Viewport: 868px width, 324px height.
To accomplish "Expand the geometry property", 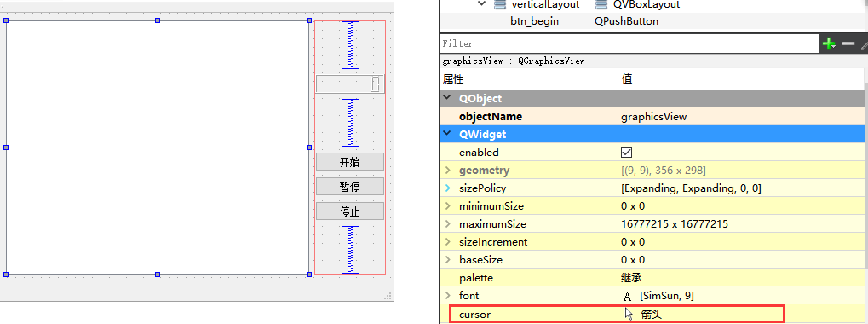I will point(447,170).
